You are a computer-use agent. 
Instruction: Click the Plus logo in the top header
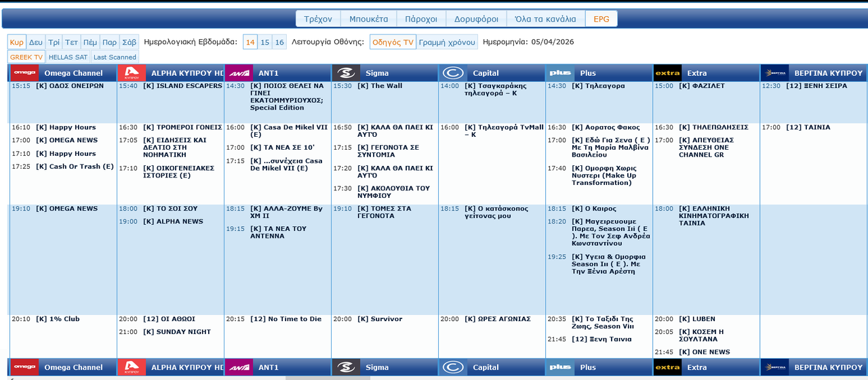[x=561, y=72]
